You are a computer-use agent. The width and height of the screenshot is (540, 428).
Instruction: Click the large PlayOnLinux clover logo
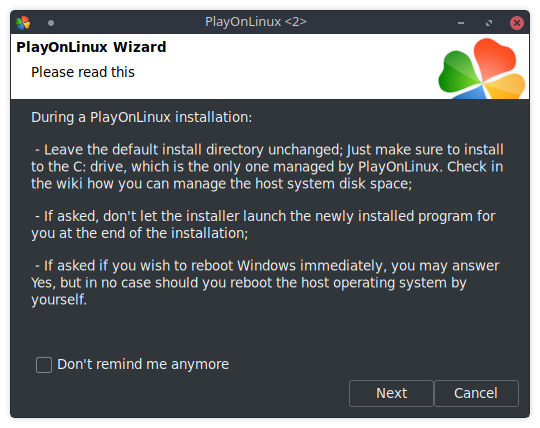pyautogui.click(x=481, y=69)
